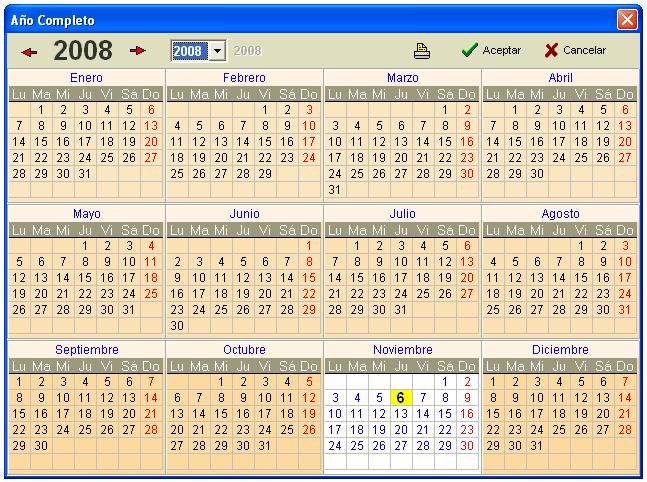Choose day 31 in Marzo
The width and height of the screenshot is (647, 482).
click(x=335, y=190)
